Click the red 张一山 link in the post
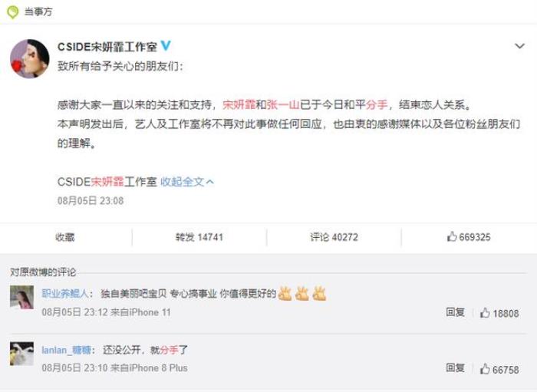The image size is (537, 392). 283,104
